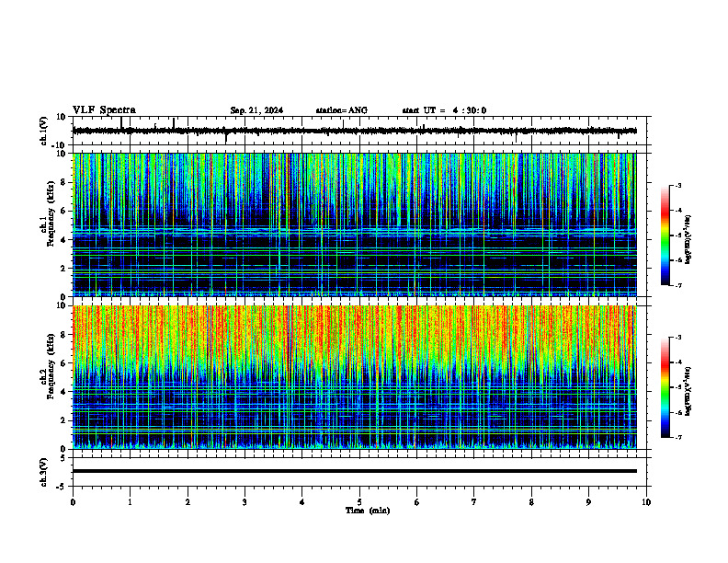Click the ch.1 color scale bar

coord(665,236)
